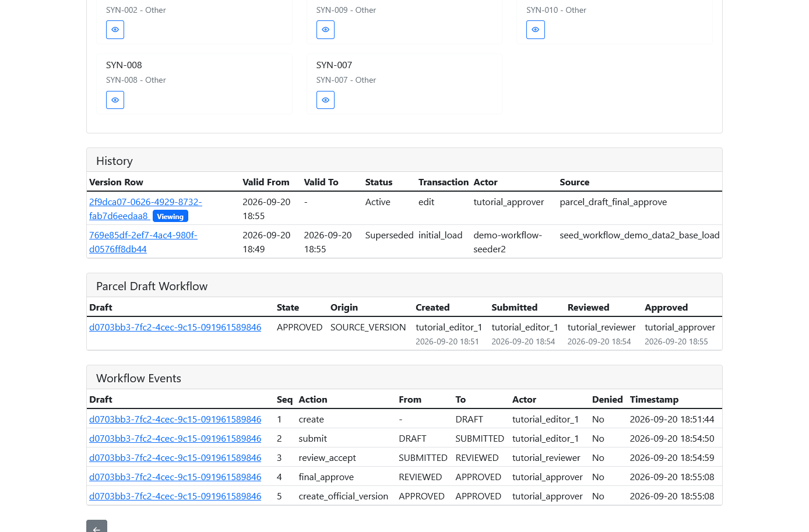Image resolution: width=809 pixels, height=532 pixels.
Task: Click the Viewing badge in History
Action: pos(170,216)
